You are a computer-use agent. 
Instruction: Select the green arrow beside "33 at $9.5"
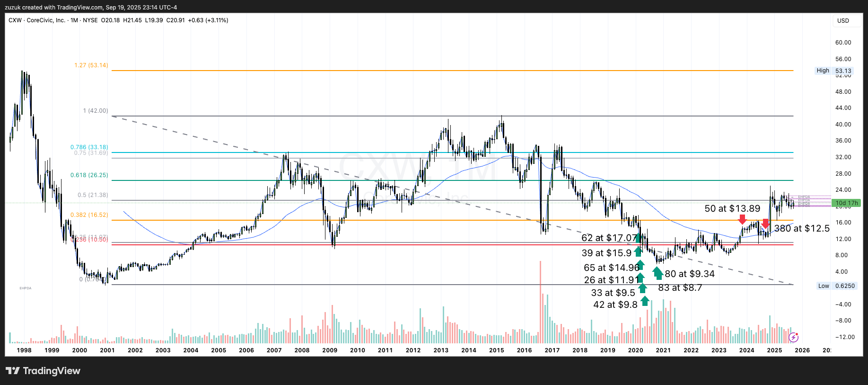pos(642,288)
